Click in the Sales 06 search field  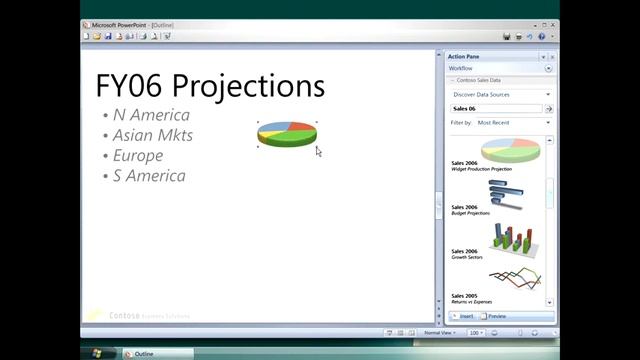pos(496,109)
